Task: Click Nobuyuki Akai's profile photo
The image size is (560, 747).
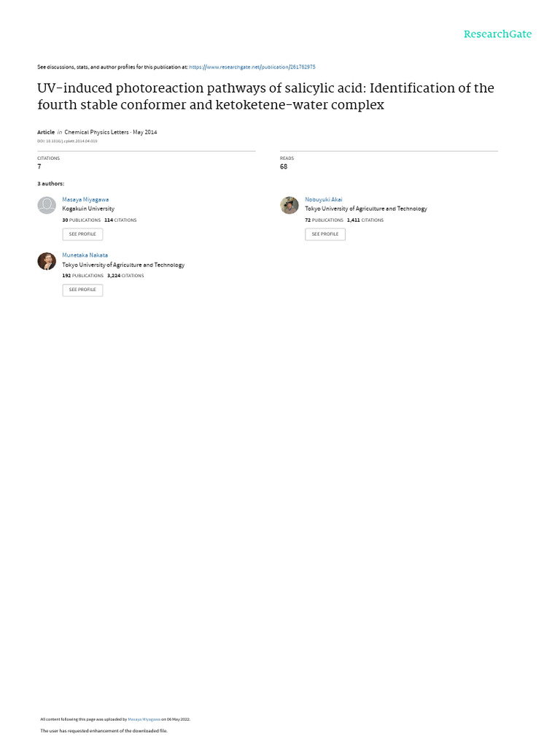Action: point(289,206)
